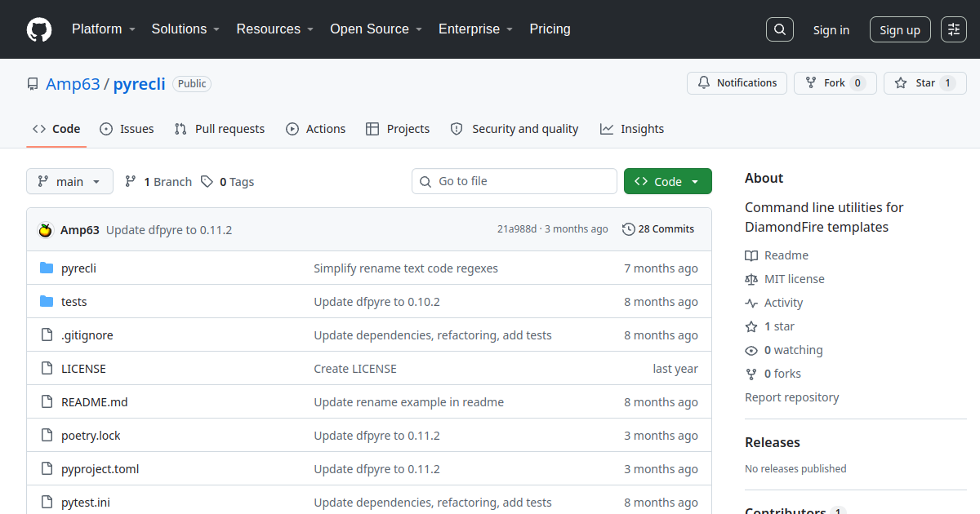Click the file icon for pytest.ini
Screen dimensions: 980x514
(x=47, y=503)
